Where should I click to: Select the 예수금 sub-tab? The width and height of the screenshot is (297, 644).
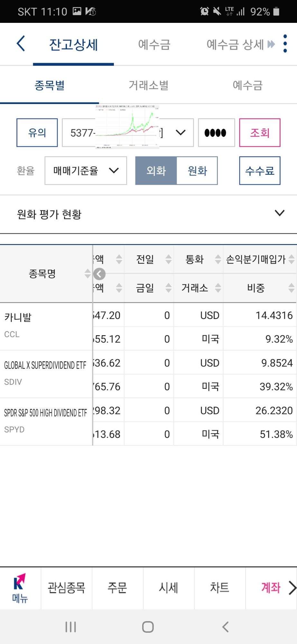[x=247, y=85]
